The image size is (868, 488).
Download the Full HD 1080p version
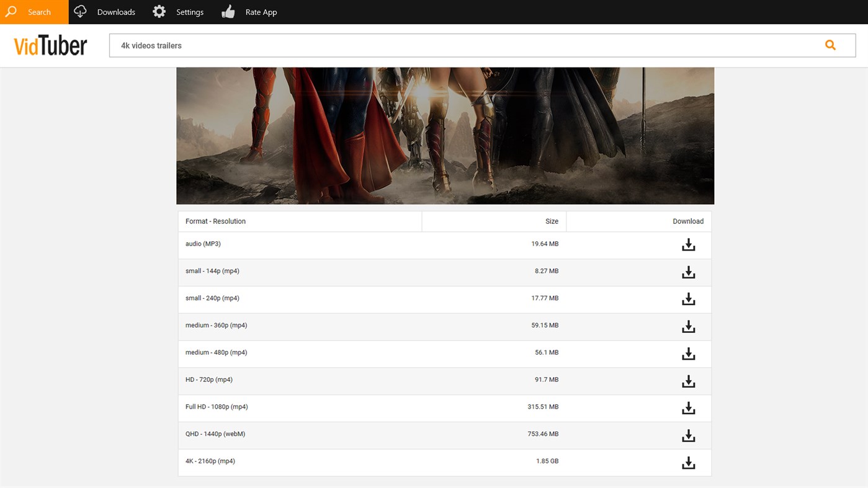click(x=688, y=408)
